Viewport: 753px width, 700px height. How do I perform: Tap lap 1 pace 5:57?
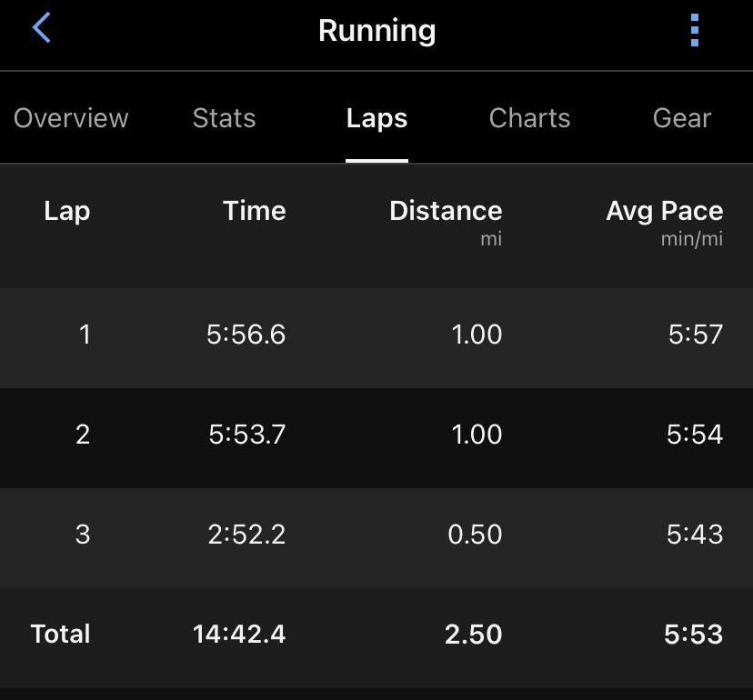tap(695, 335)
